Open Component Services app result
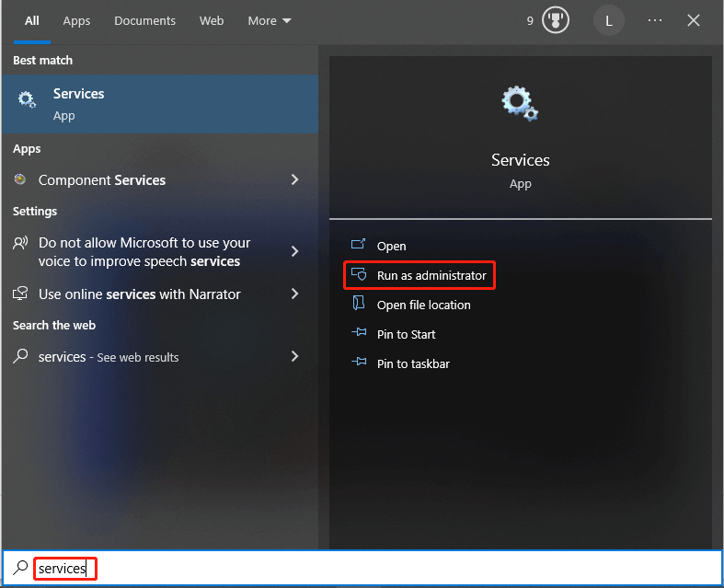724x588 pixels. pos(160,180)
